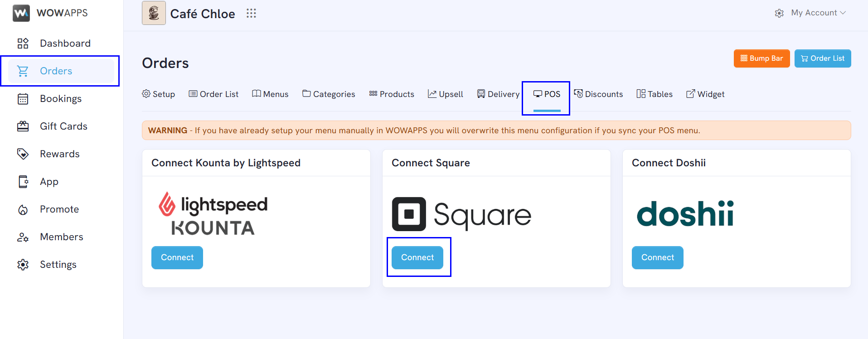The width and height of the screenshot is (868, 339).
Task: Switch to the Menus tab
Action: tap(270, 94)
